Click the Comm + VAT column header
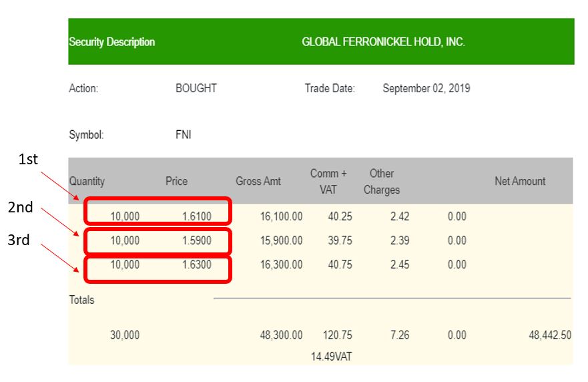The width and height of the screenshot is (588, 382). click(x=328, y=181)
